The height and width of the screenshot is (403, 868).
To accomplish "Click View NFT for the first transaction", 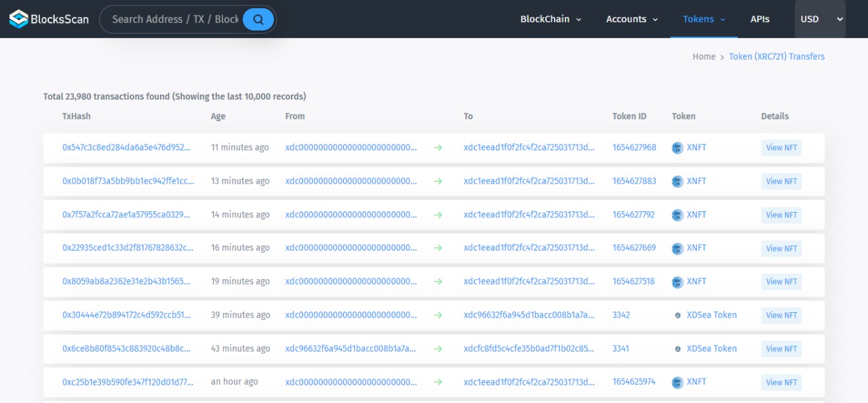I will [781, 148].
